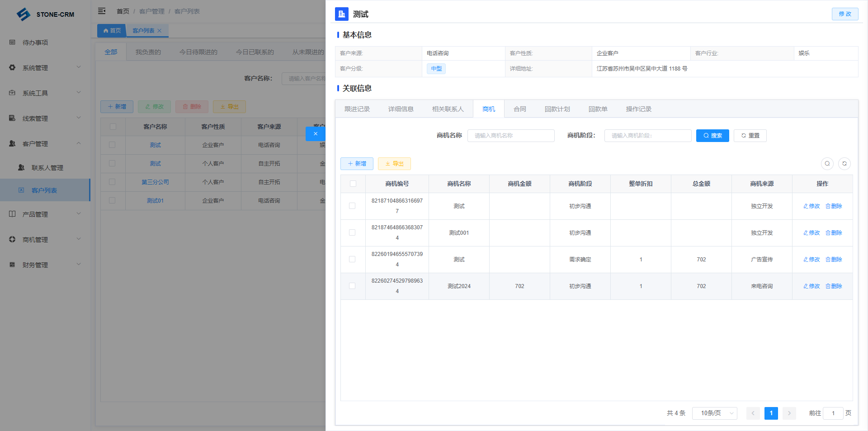Screen dimensions: 868x431
Task: Click 删除 for opportunity 测试2024
Action: coord(834,286)
